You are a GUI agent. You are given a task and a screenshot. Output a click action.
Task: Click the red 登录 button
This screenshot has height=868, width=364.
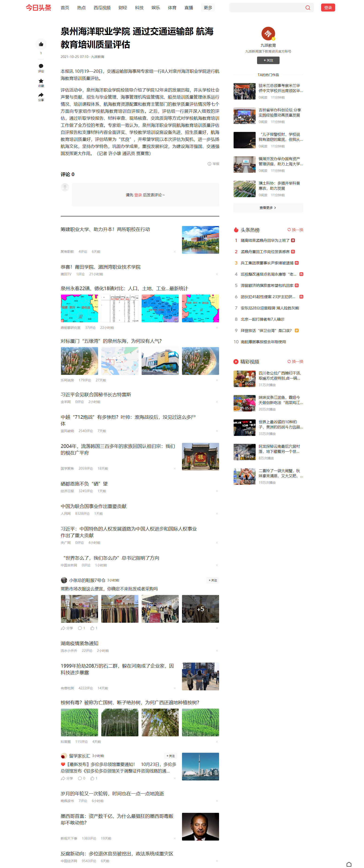[328, 8]
